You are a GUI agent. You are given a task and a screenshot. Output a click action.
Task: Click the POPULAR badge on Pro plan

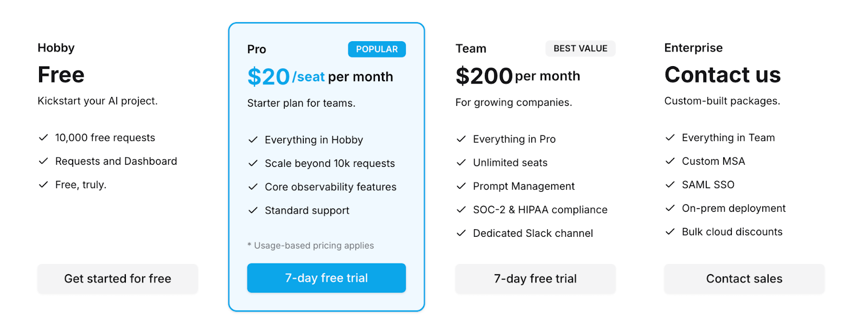click(376, 49)
